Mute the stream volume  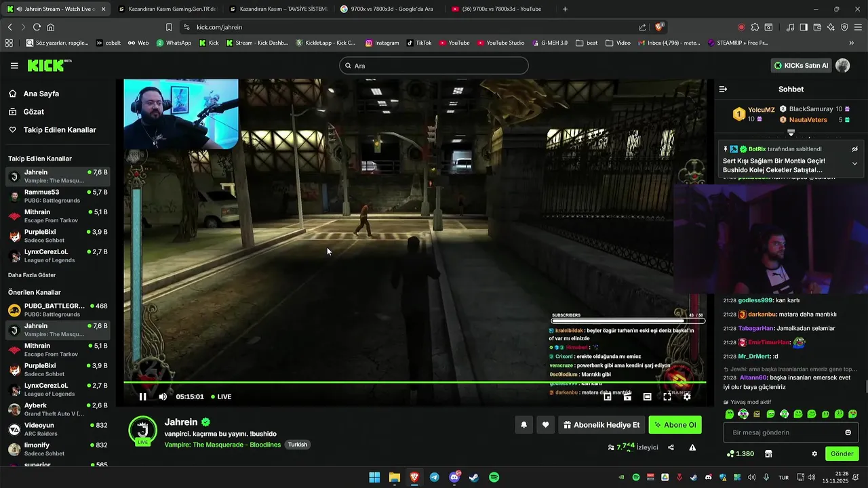pyautogui.click(x=163, y=396)
